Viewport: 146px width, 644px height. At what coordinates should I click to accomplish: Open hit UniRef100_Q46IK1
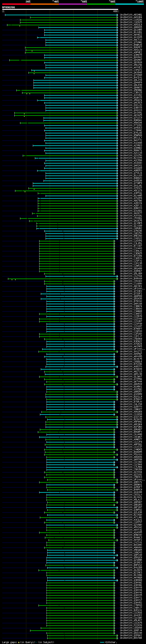(131, 165)
